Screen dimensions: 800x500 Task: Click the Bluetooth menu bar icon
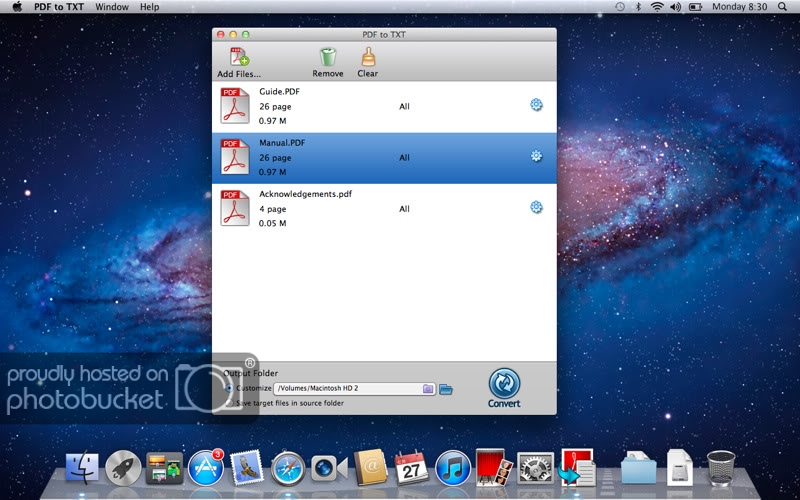[x=638, y=7]
